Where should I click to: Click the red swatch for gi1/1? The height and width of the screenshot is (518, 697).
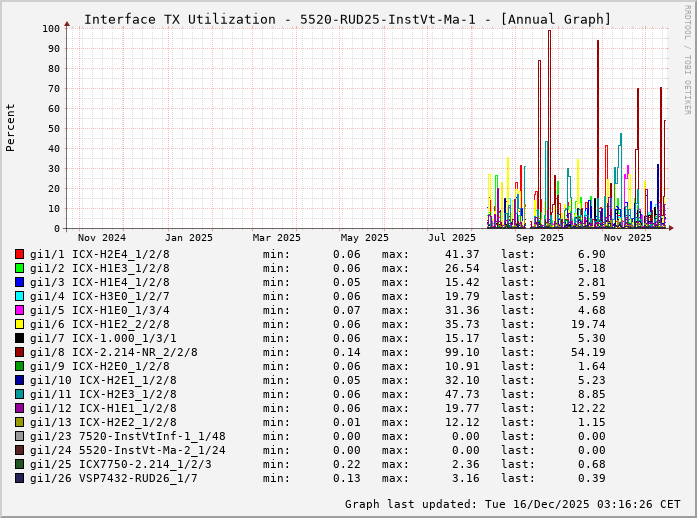point(19,254)
